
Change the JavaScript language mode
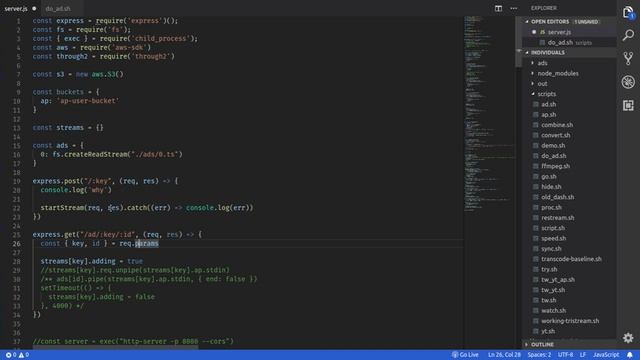[606, 355]
